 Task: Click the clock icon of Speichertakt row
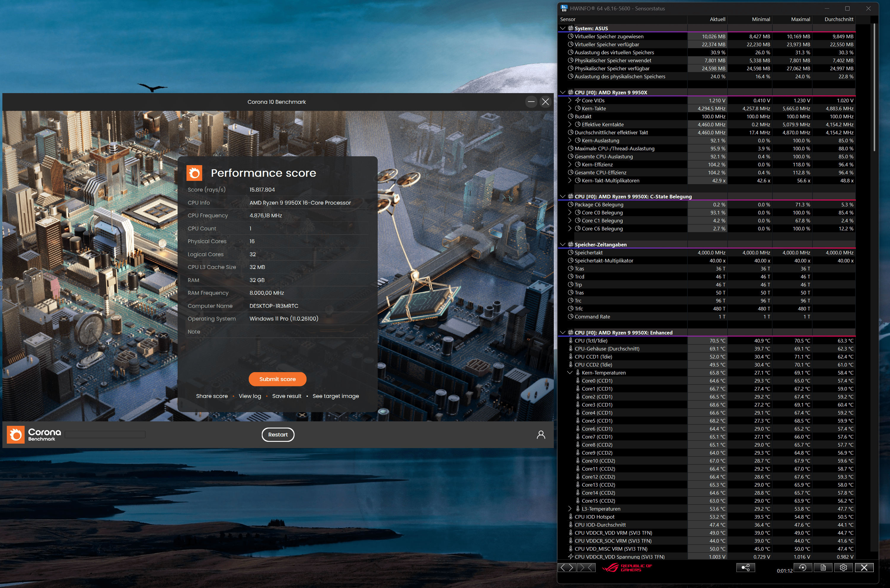[571, 252]
